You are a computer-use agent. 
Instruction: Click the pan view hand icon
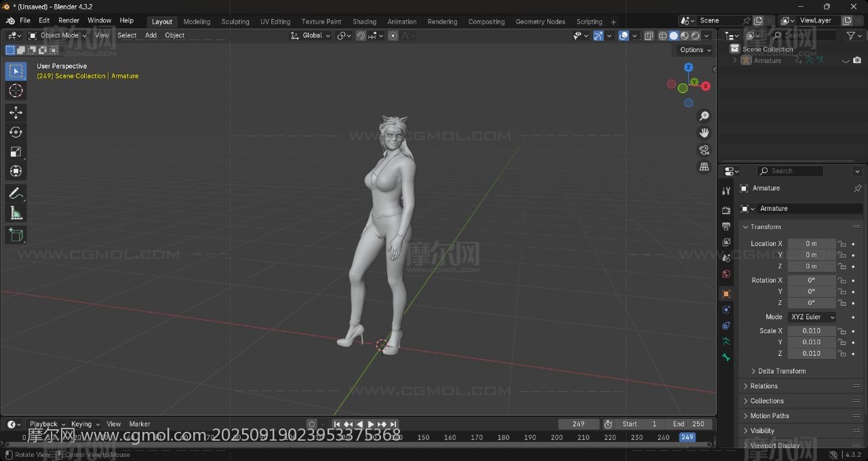pyautogui.click(x=704, y=133)
